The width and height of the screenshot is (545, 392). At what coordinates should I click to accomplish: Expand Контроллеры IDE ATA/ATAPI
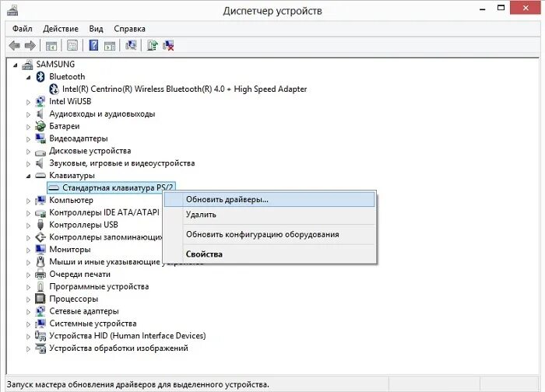29,213
